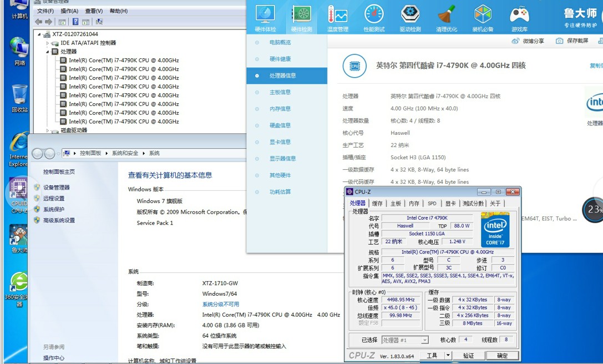Switch to 内存 tab in CPU-Z
Viewport: 603px width, 364px height.
pyautogui.click(x=414, y=203)
